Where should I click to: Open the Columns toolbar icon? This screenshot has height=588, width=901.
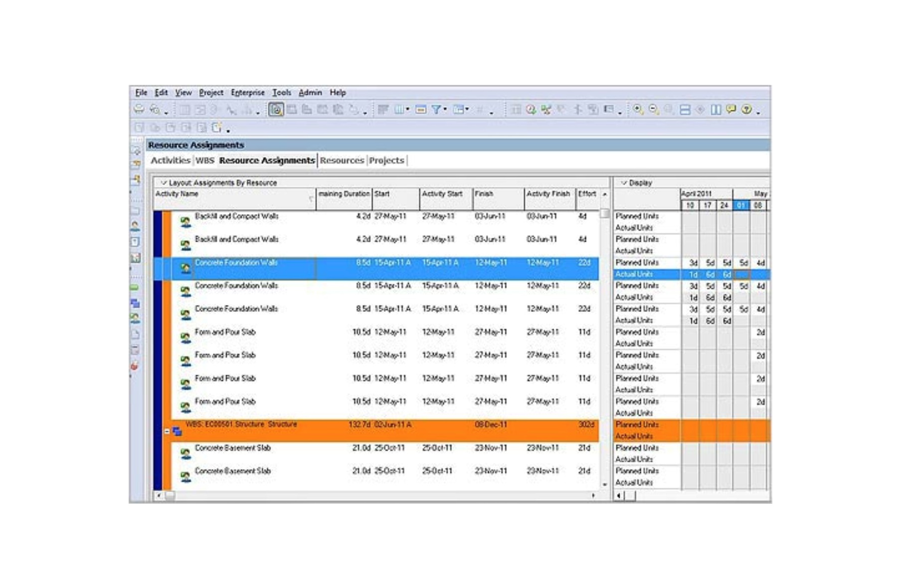click(400, 110)
